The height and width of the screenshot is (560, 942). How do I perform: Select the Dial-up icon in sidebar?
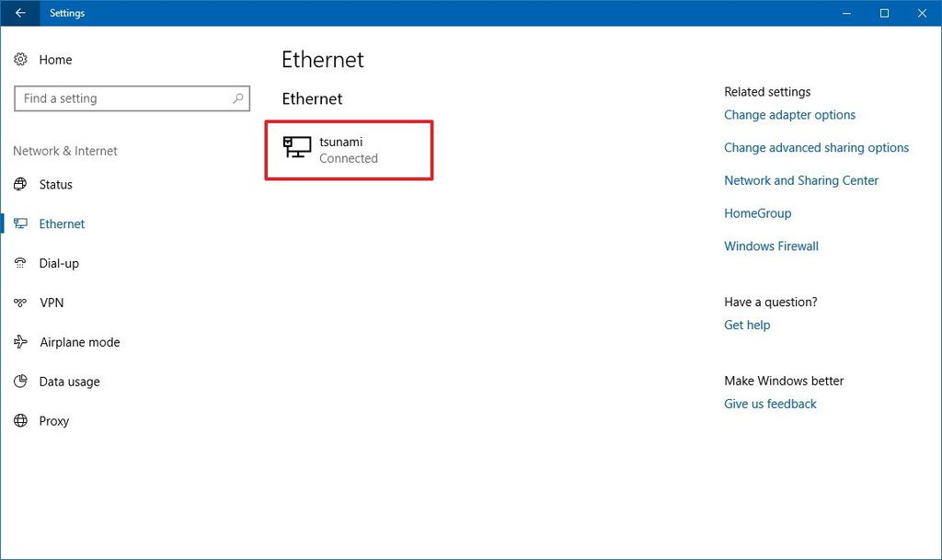coord(20,263)
